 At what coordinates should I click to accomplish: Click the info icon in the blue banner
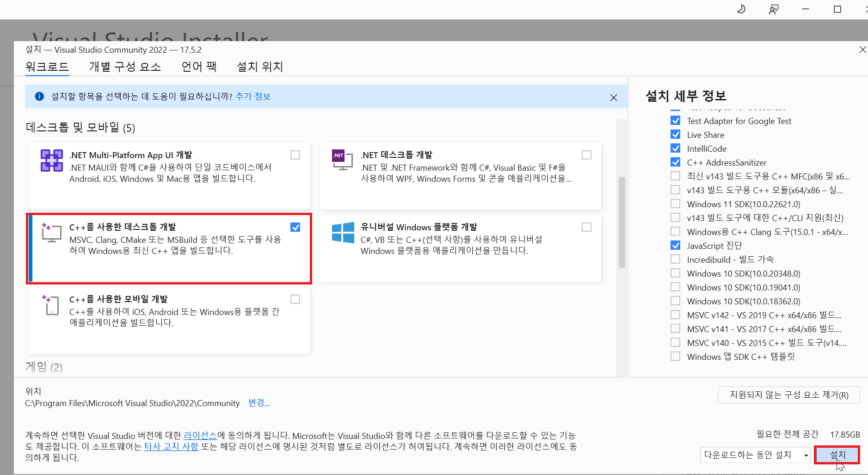[39, 96]
